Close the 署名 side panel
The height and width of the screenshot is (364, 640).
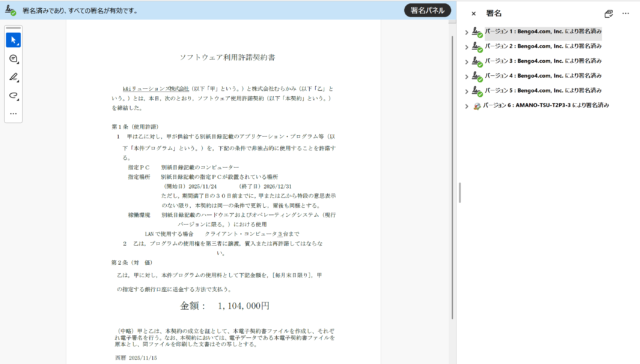[x=473, y=13]
